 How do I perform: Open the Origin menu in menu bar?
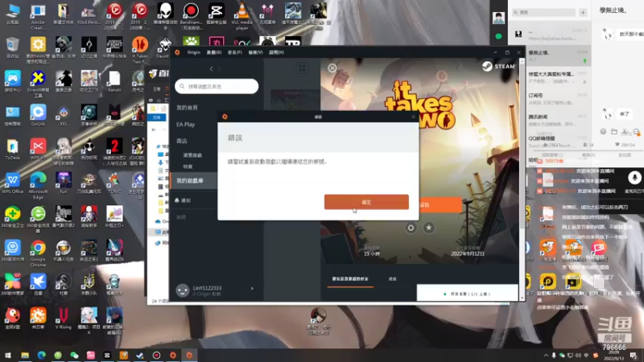(x=193, y=52)
